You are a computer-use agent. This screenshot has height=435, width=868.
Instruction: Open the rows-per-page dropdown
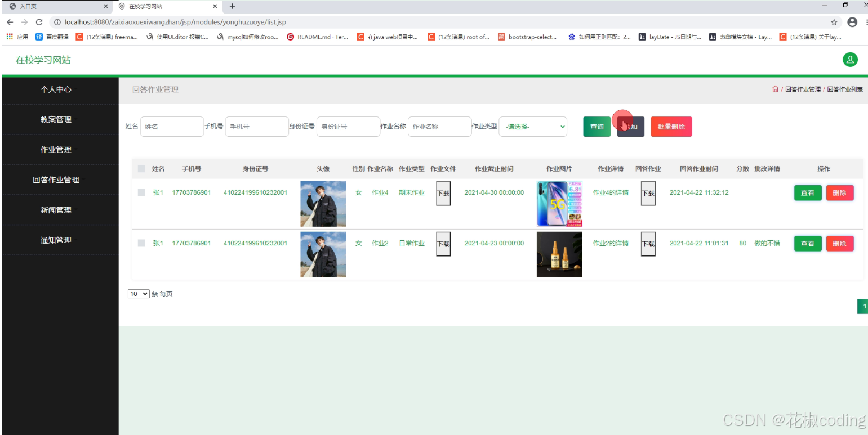[139, 294]
